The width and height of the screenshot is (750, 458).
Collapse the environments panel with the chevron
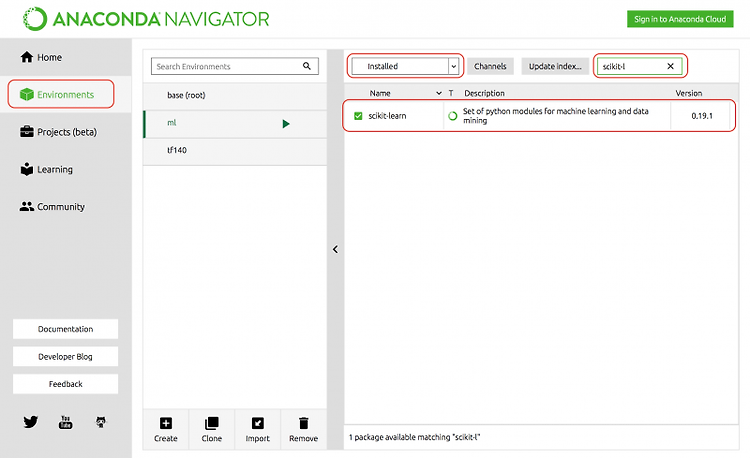(x=335, y=249)
